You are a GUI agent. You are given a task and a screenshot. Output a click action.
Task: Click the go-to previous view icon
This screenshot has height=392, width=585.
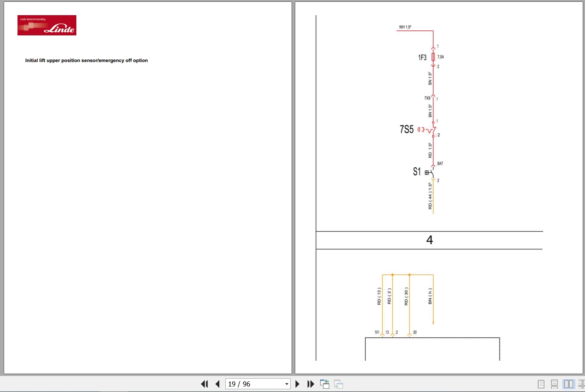(x=325, y=384)
